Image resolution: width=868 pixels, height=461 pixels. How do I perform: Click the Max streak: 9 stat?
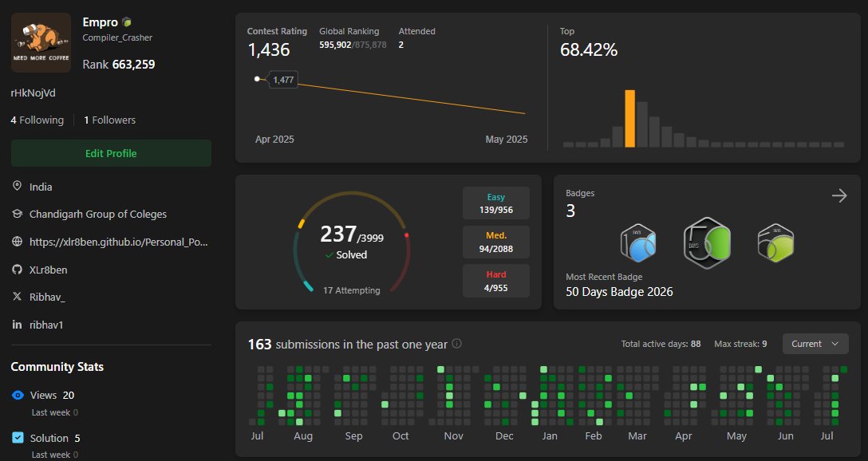pyautogui.click(x=740, y=344)
